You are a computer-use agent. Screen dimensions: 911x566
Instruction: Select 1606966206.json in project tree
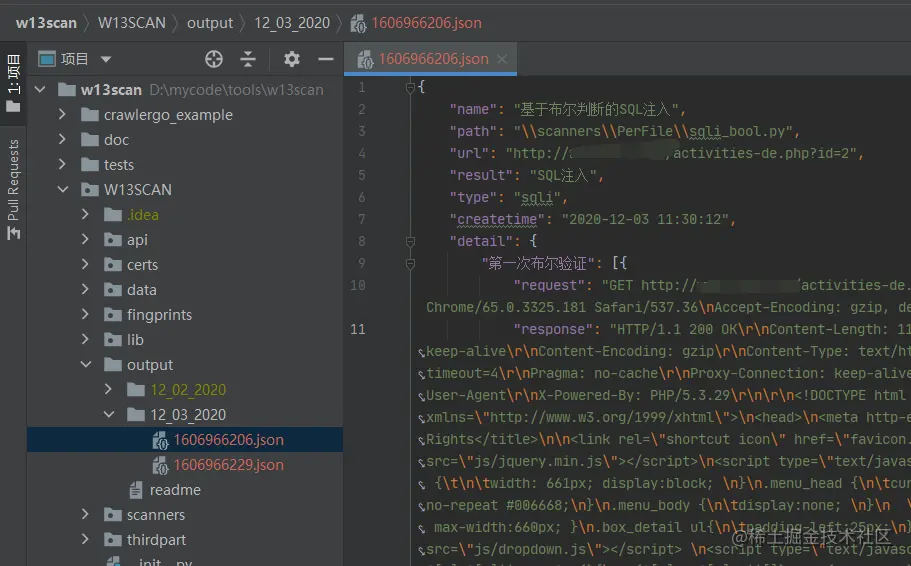[185, 439]
